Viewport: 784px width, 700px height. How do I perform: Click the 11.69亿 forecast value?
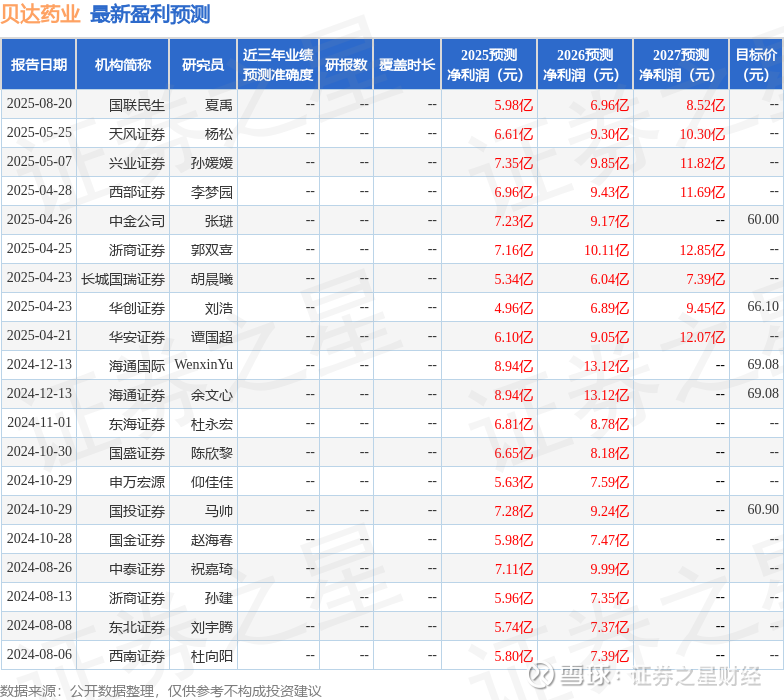pos(702,192)
